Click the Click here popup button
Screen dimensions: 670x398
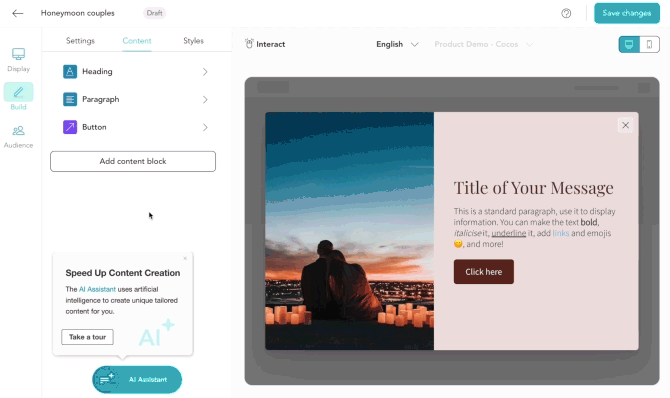pos(484,271)
